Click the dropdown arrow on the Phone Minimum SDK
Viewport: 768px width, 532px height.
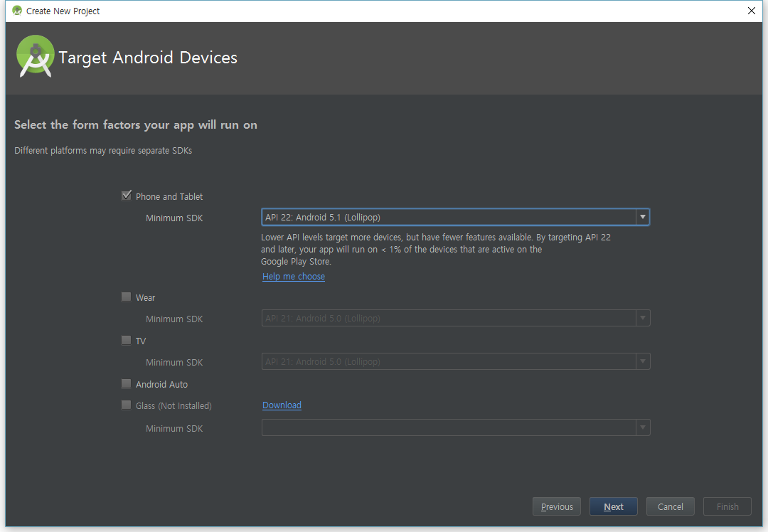(x=642, y=217)
